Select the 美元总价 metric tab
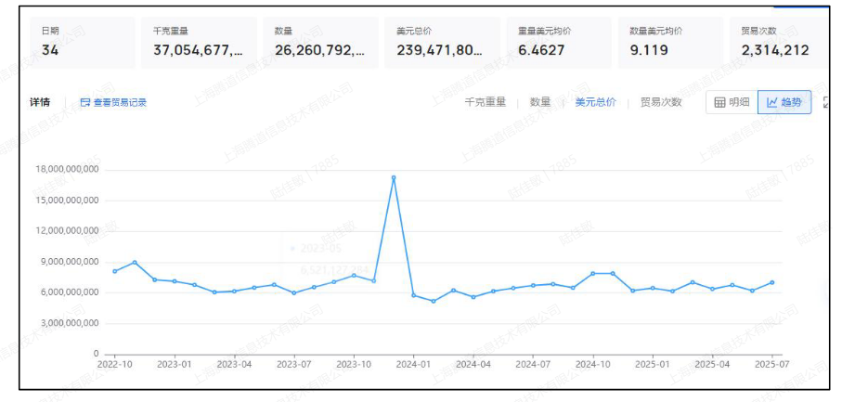 tap(595, 102)
